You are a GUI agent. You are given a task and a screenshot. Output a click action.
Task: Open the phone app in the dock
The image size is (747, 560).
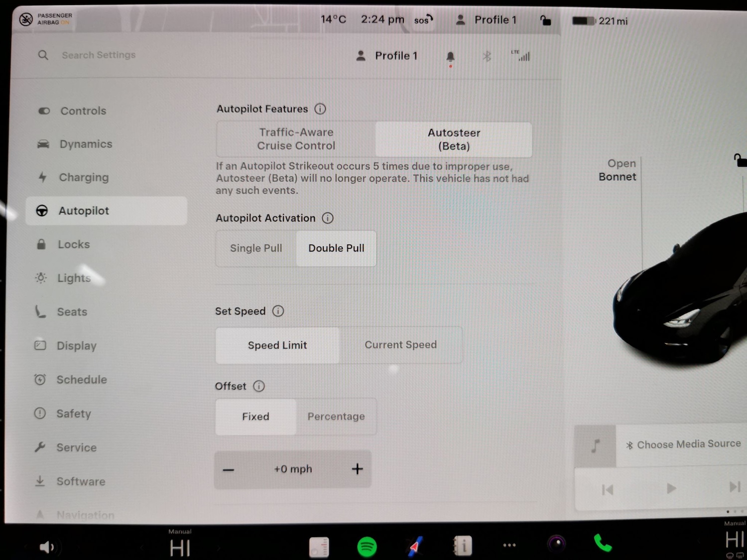tap(602, 545)
